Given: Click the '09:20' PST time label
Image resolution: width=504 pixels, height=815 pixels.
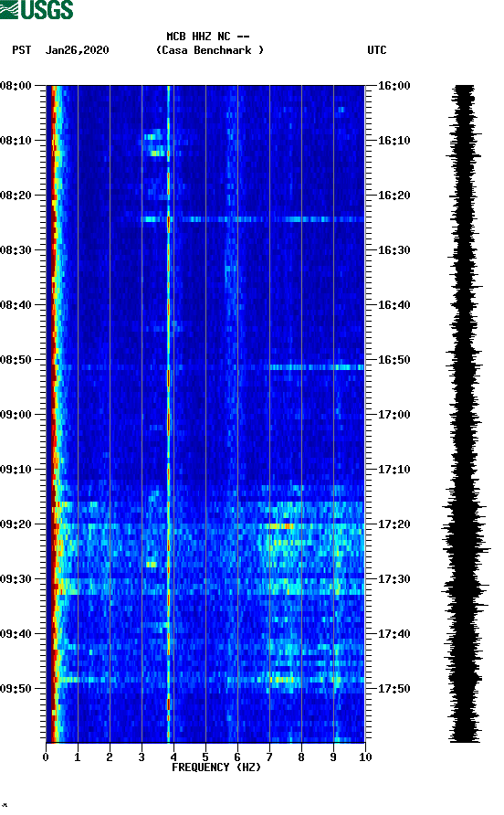Looking at the screenshot, I should [16, 524].
